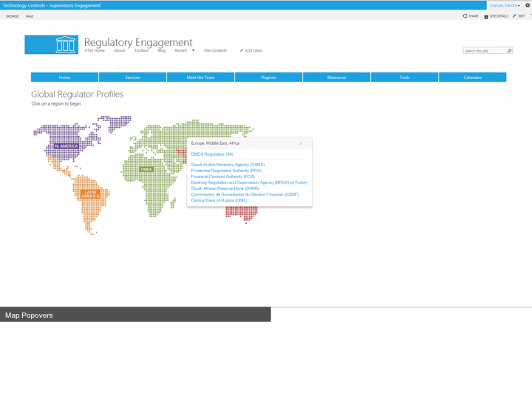Click in the Search this site field
532x399 pixels.
click(x=484, y=51)
